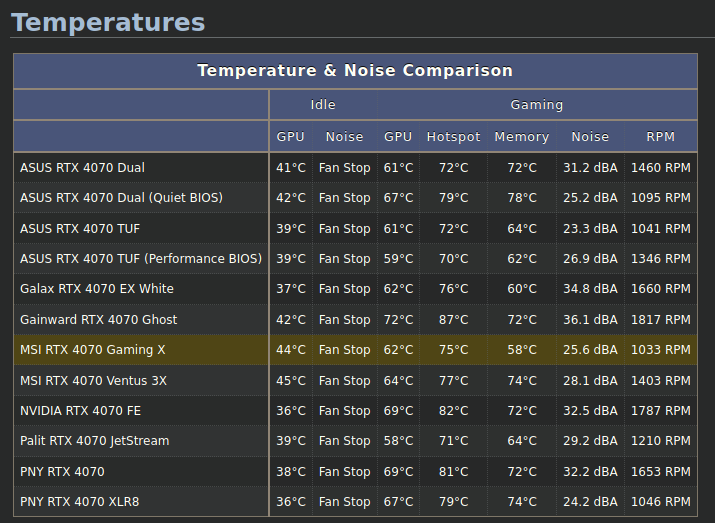Click the 87°C hotspot value
Image resolution: width=715 pixels, height=523 pixels.
[453, 320]
